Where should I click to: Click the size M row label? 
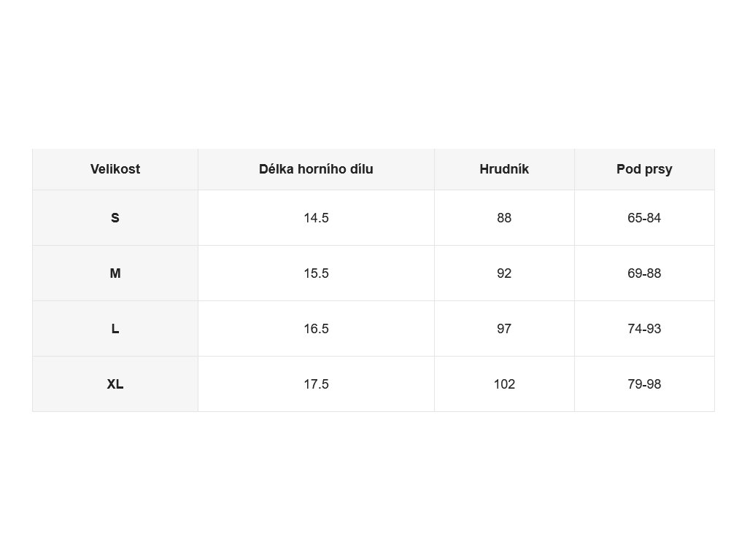tap(115, 273)
